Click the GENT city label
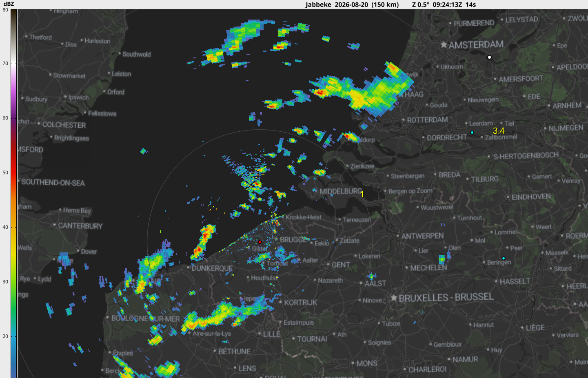 point(341,265)
